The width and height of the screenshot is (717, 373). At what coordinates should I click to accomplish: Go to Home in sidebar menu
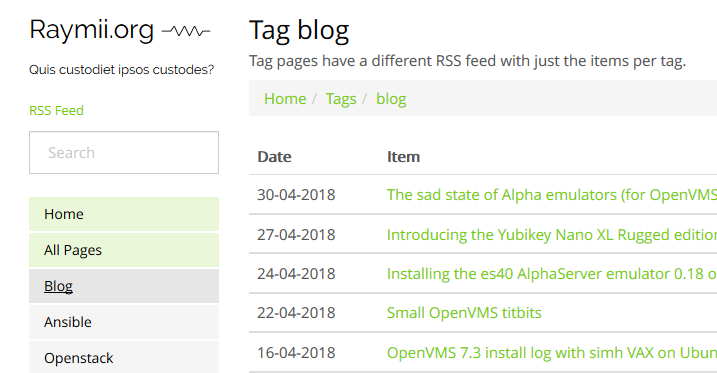point(124,214)
